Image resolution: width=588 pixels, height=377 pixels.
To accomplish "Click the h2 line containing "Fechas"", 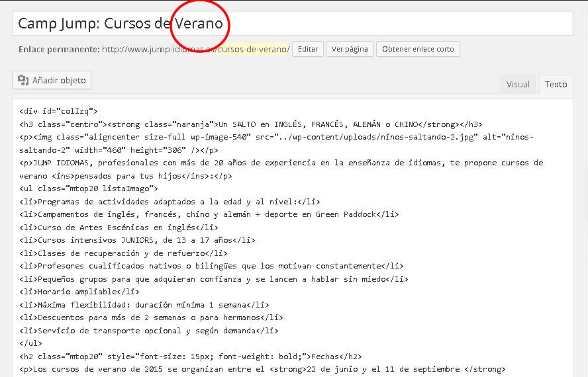I will tap(191, 356).
